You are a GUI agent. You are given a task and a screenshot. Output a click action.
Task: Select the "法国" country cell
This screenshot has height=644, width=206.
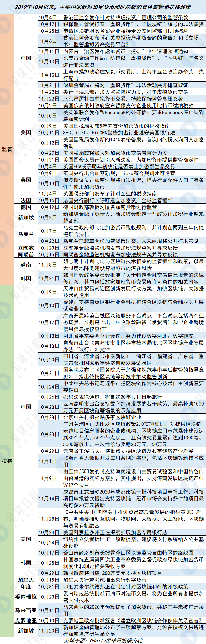pos(26,200)
